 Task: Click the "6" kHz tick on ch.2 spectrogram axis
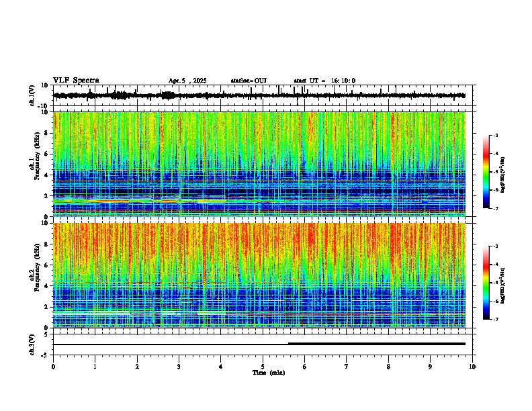tap(46, 265)
